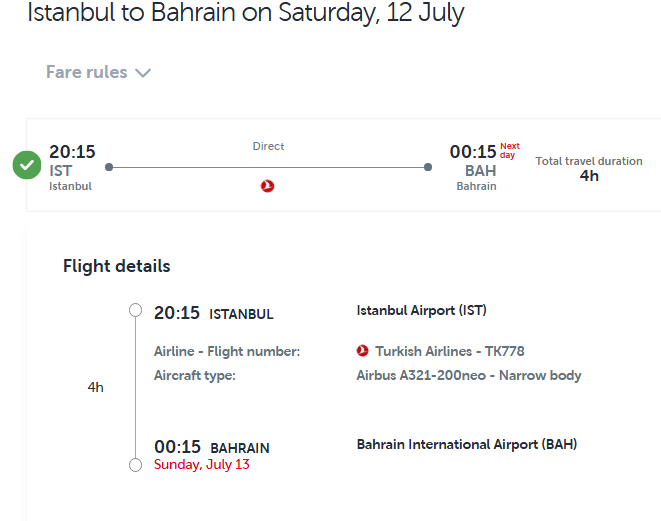Click the green selected-flight checkmark icon
661x521 pixels.
pos(27,166)
